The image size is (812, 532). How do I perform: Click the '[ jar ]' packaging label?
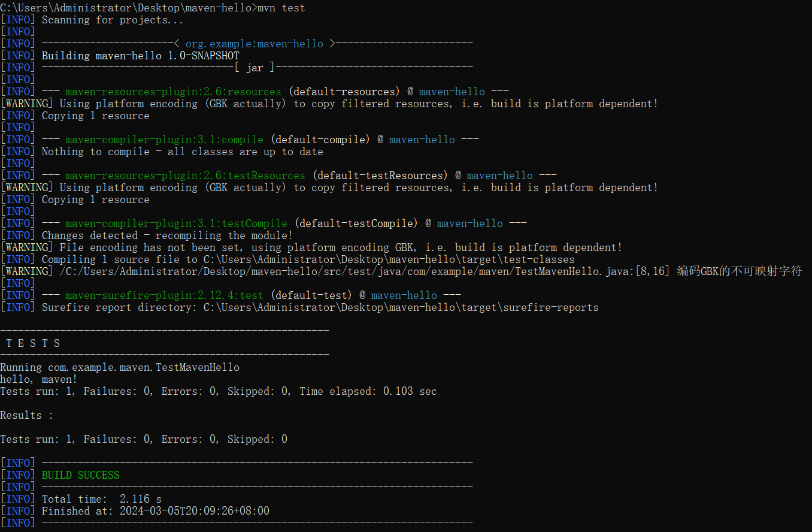pos(254,68)
